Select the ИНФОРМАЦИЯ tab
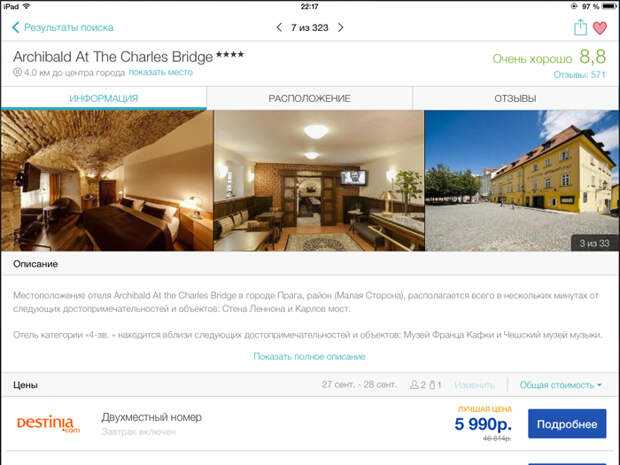Image resolution: width=620 pixels, height=465 pixels. pos(104,98)
